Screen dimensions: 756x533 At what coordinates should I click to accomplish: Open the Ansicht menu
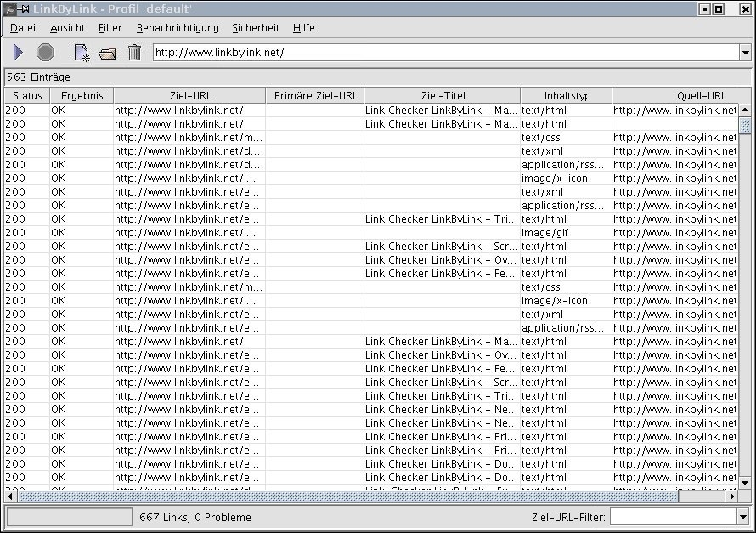(67, 28)
